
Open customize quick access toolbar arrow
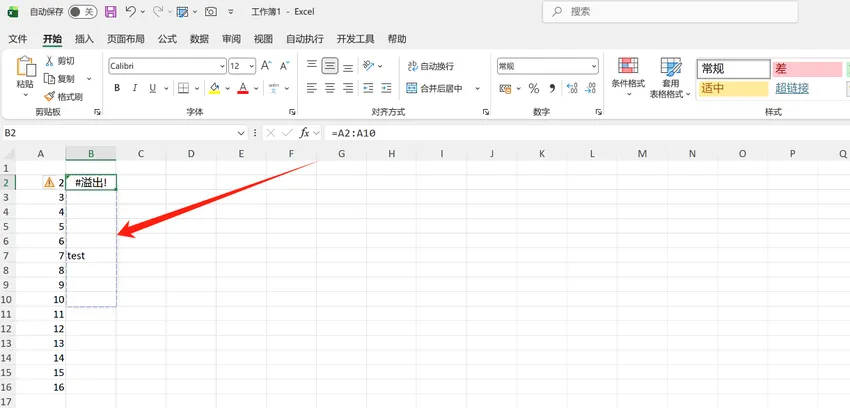[231, 11]
